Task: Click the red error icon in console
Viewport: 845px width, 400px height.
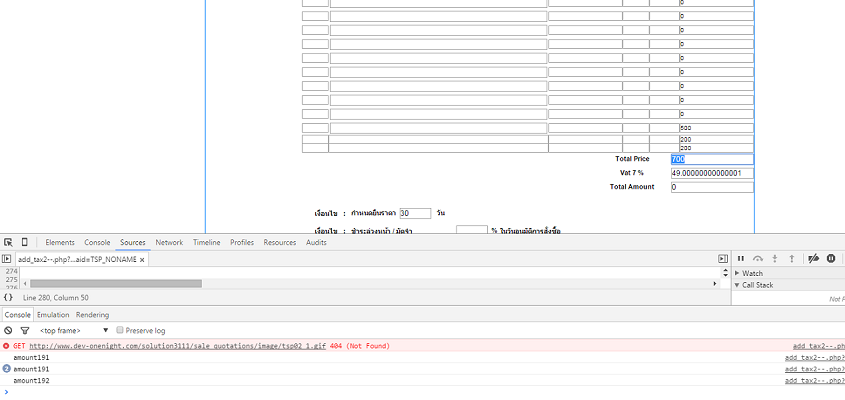Action: pos(6,346)
